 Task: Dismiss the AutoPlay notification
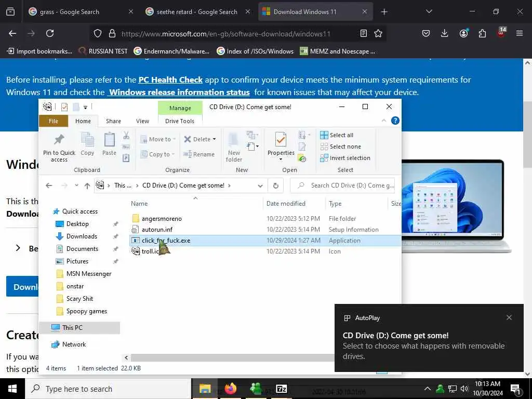[509, 317]
